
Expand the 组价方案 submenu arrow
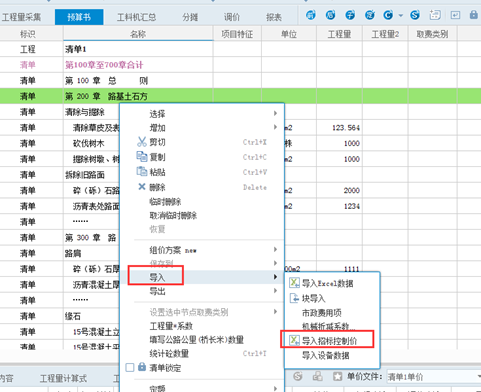click(275, 249)
